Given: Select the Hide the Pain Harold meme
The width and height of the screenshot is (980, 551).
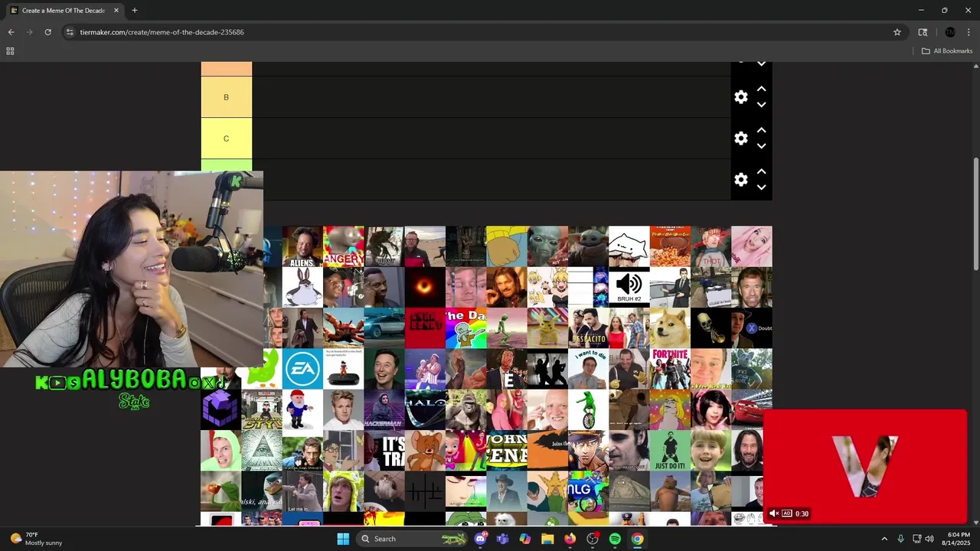Looking at the screenshot, I should tap(547, 409).
